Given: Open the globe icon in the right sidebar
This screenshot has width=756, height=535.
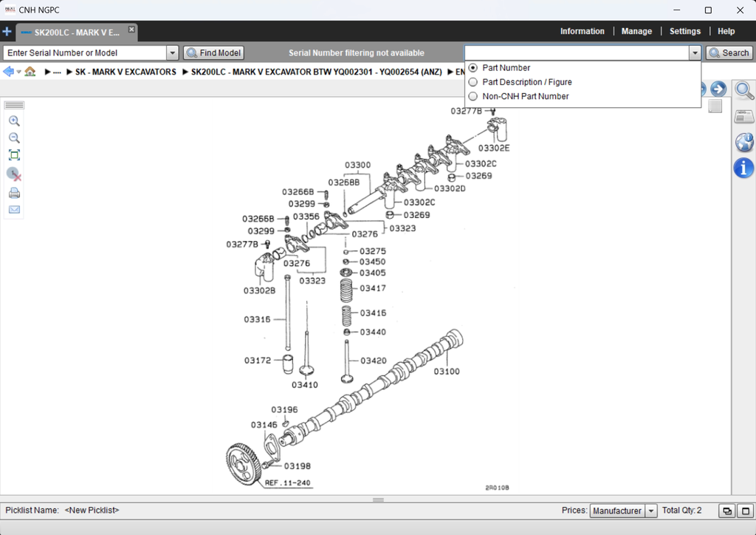Looking at the screenshot, I should point(743,143).
